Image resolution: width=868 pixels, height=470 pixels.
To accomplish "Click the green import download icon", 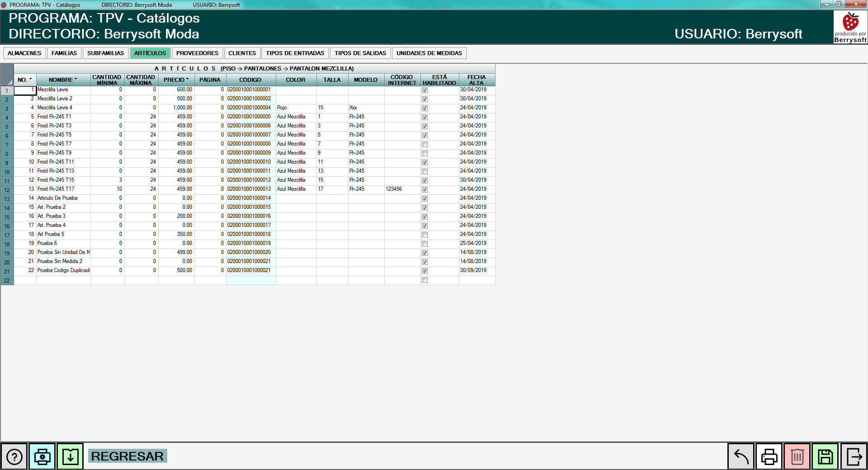I will pos(70,456).
